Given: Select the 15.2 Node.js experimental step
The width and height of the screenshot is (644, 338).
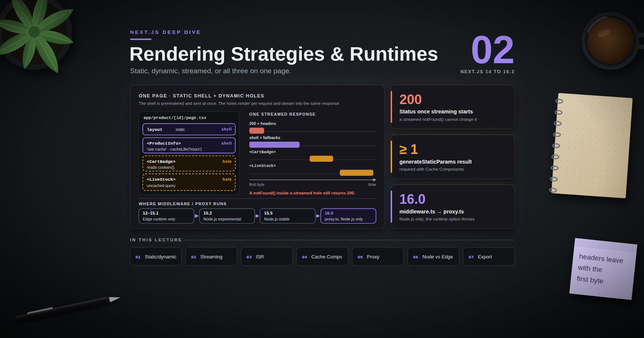Looking at the screenshot, I should [x=227, y=216].
